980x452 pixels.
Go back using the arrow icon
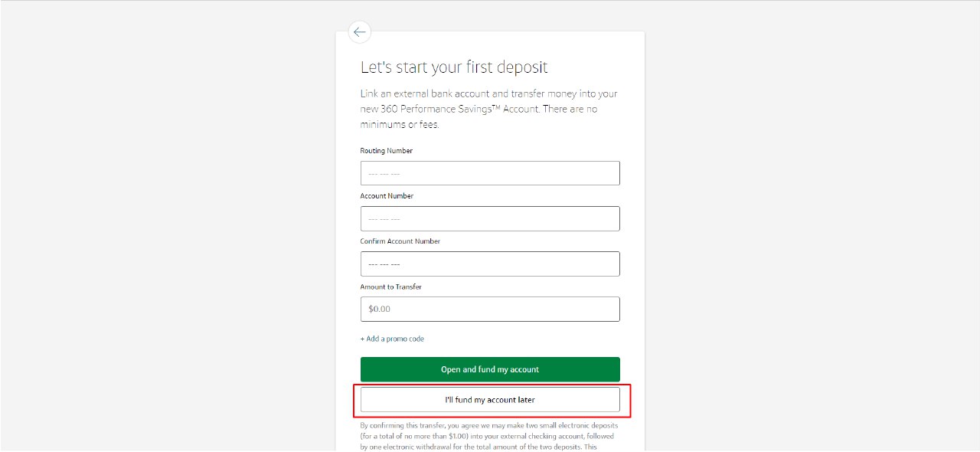point(359,32)
